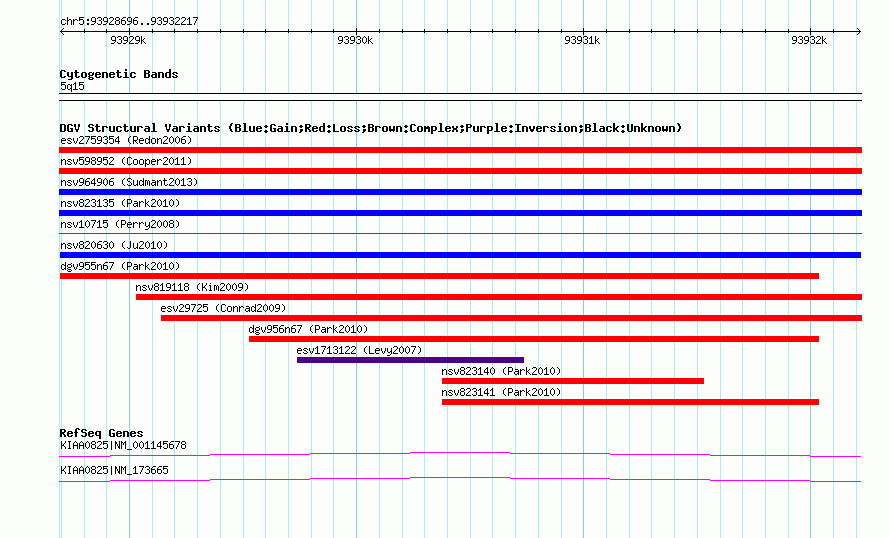The image size is (890, 538).
Task: Open the KIAA0825|NM_173665 gene label
Action: pyautogui.click(x=114, y=470)
